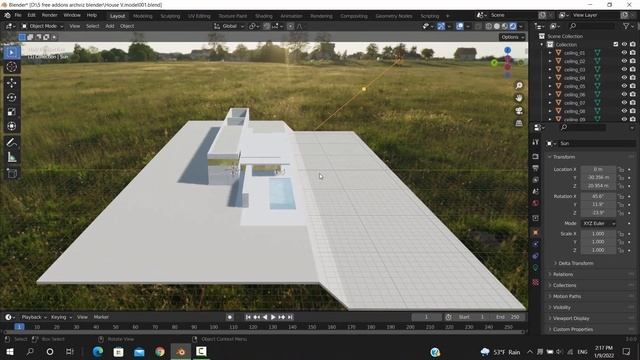Expand the Delta Transform panel
640x360 pixels.
(x=576, y=263)
